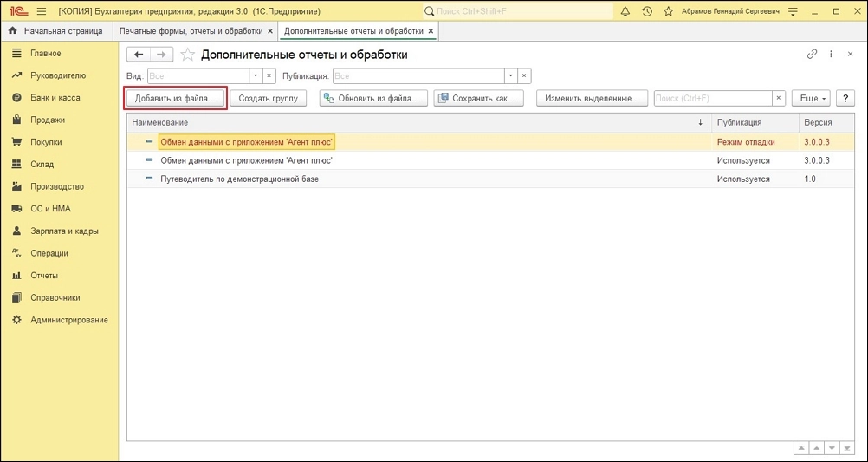Switch to Печатные формы, отчеты и обработки tab
868x462 pixels.
191,31
